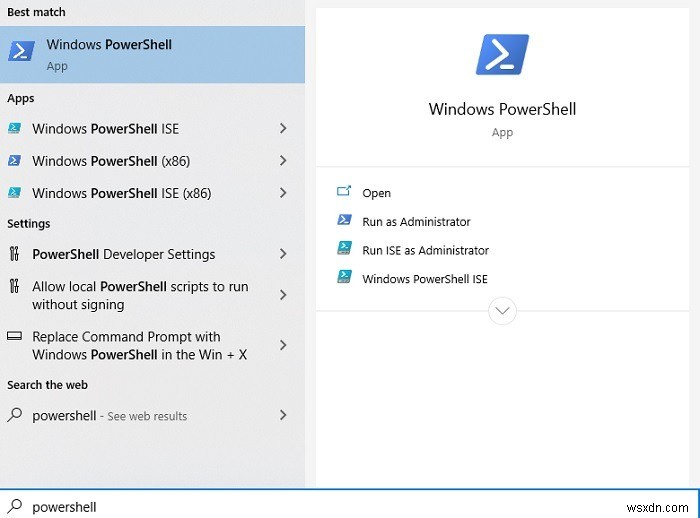The image size is (700, 518).
Task: Click the PowerShell Developer Settings icon
Action: 15,254
